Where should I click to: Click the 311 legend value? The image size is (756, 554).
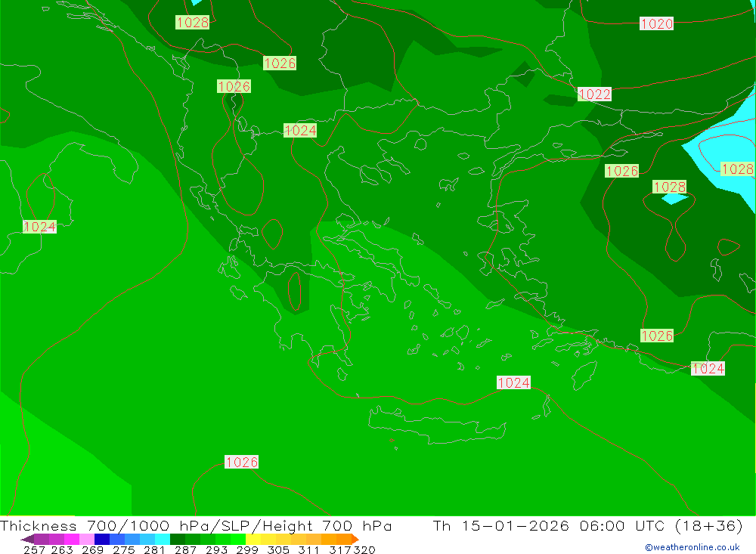click(308, 549)
